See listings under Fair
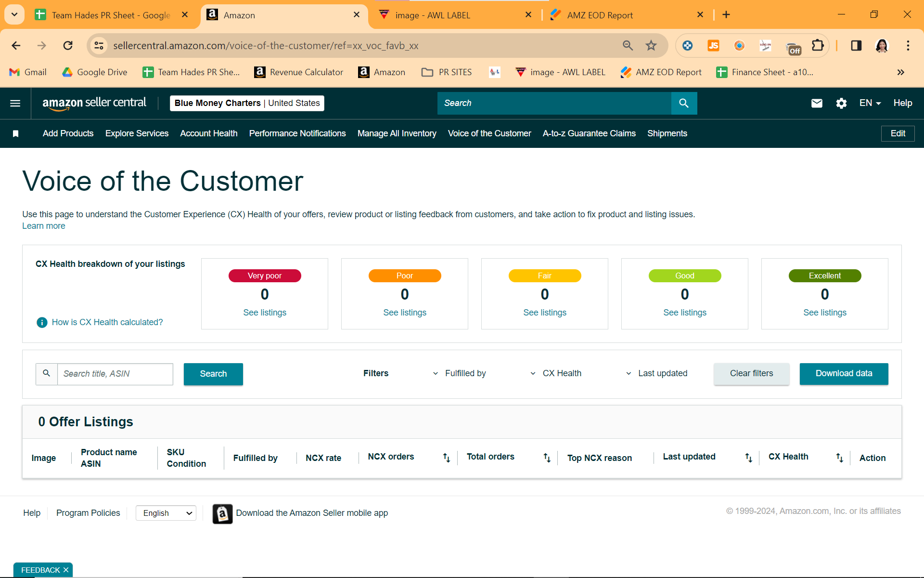924x578 pixels. (x=545, y=313)
